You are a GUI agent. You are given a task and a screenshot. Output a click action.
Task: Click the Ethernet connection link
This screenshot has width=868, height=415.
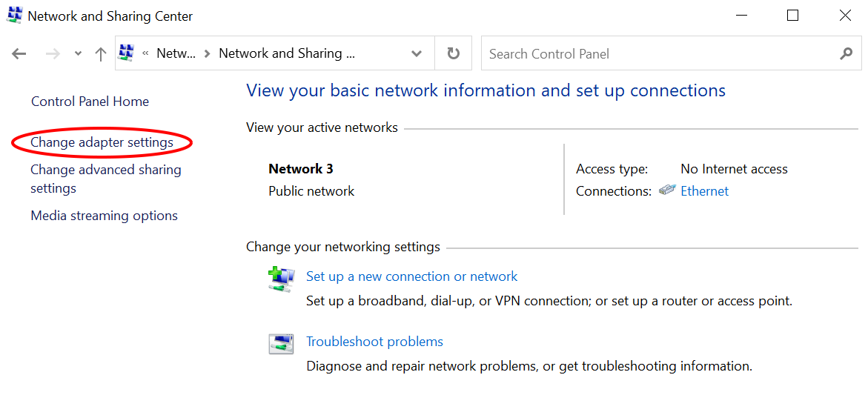[x=704, y=190]
